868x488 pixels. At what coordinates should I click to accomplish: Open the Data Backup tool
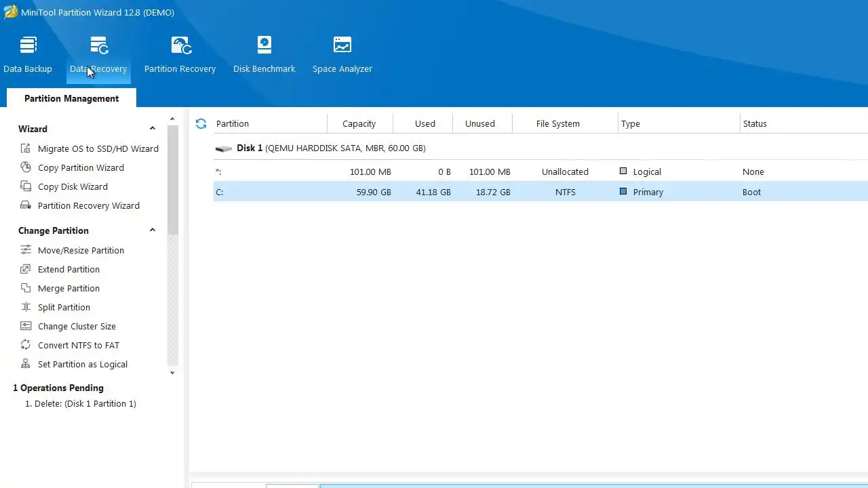click(x=28, y=55)
